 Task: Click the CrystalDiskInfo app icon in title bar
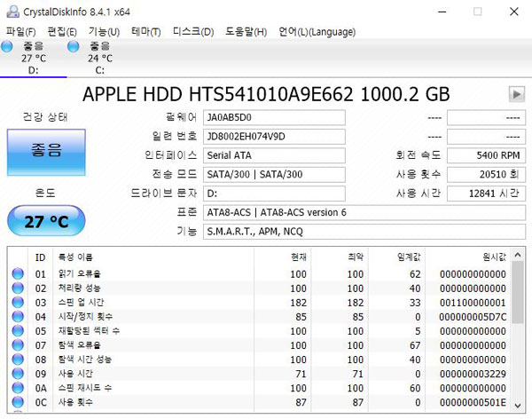pos(13,12)
